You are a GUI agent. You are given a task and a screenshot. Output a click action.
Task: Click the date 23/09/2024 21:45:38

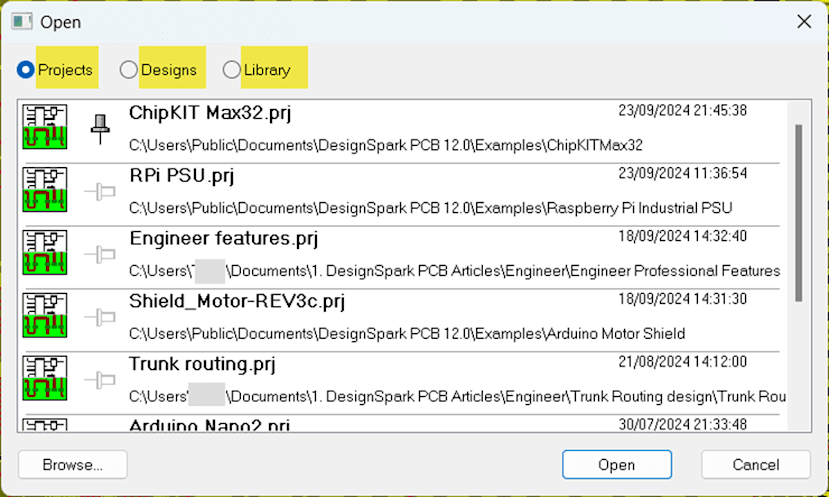click(683, 111)
